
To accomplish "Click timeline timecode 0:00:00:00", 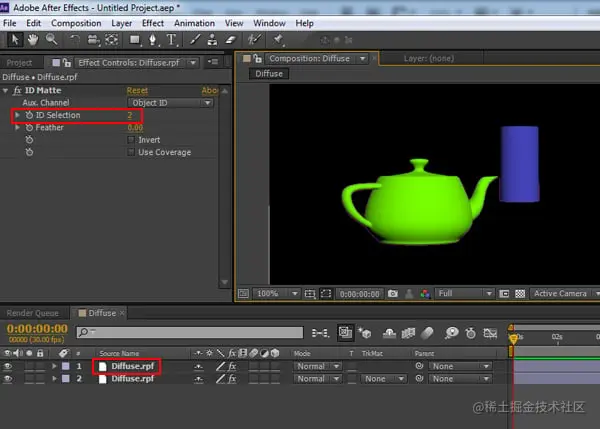I will [x=37, y=329].
